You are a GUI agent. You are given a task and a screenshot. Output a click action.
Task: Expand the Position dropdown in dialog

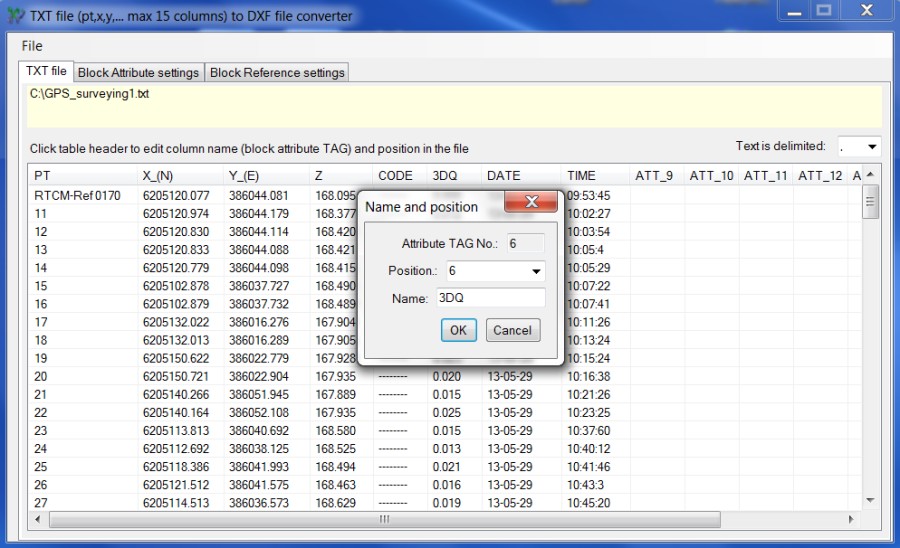click(x=536, y=271)
